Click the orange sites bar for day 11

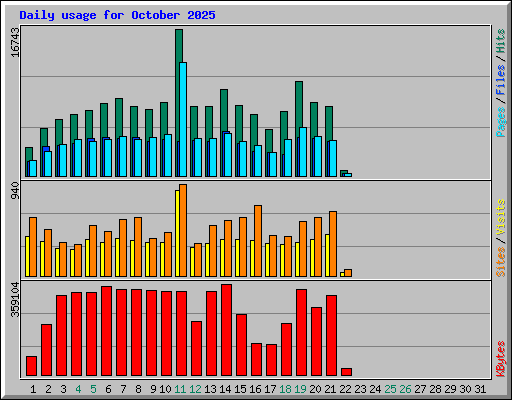tap(183, 230)
